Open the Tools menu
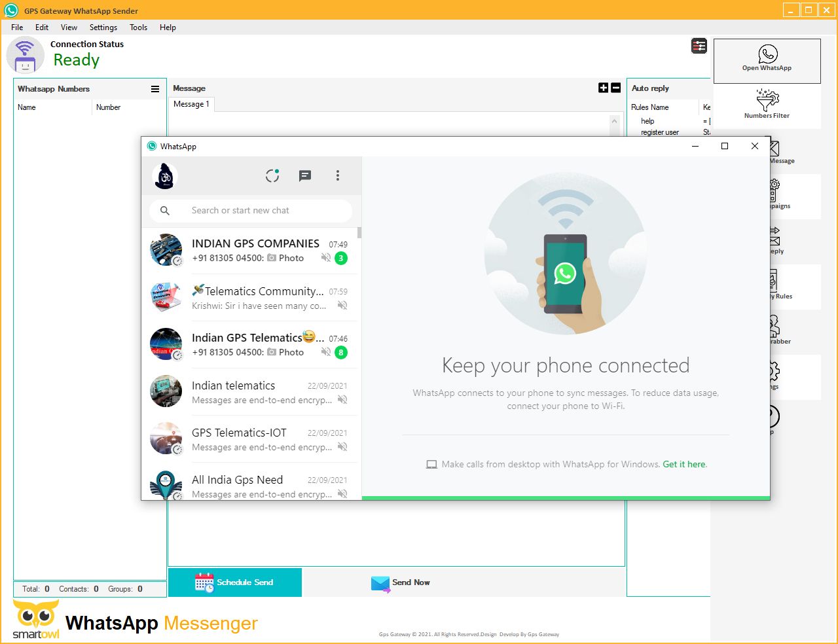The image size is (838, 644). point(138,27)
